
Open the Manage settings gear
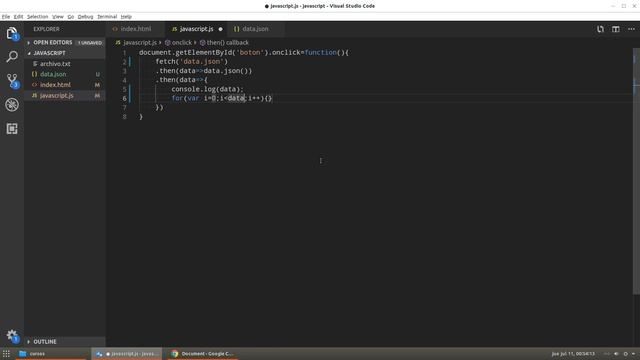tap(12, 336)
